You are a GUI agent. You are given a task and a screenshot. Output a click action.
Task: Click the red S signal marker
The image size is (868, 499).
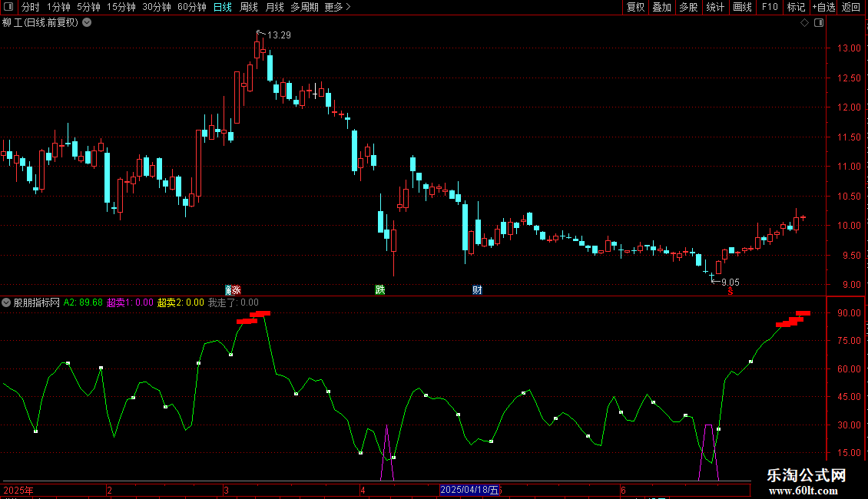tap(731, 292)
